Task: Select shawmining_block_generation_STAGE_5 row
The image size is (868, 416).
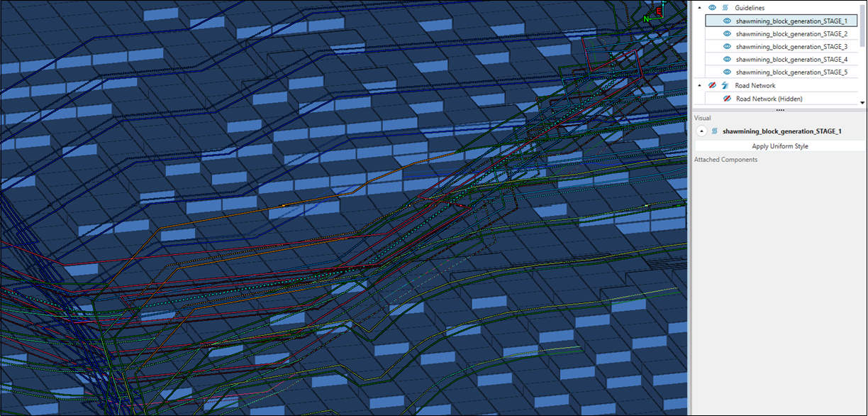Action: pos(781,72)
